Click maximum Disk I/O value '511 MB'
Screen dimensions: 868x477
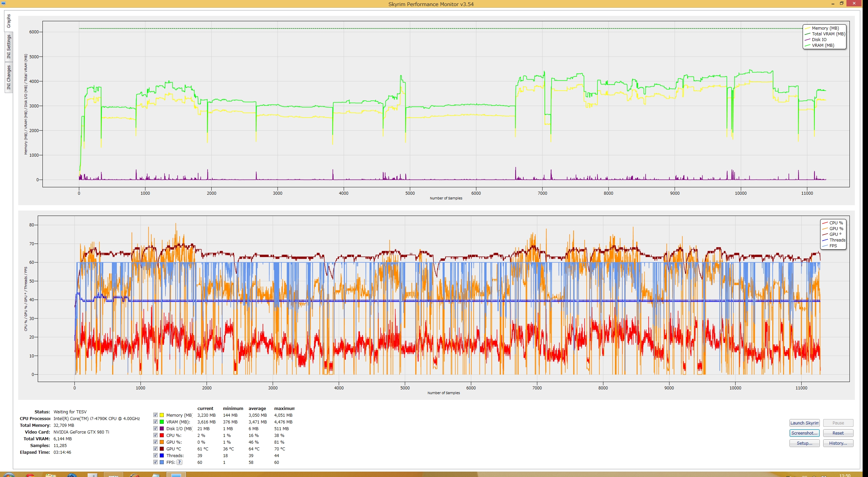click(281, 429)
